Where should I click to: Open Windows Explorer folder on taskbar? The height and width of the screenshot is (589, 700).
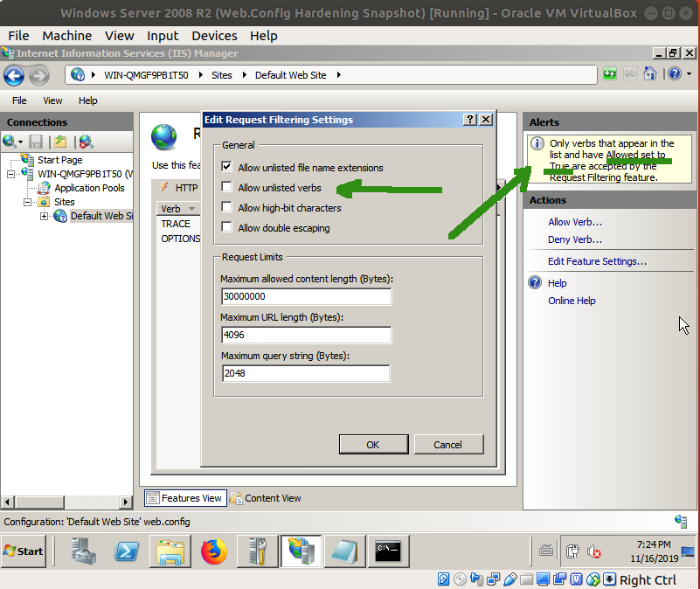pos(170,551)
